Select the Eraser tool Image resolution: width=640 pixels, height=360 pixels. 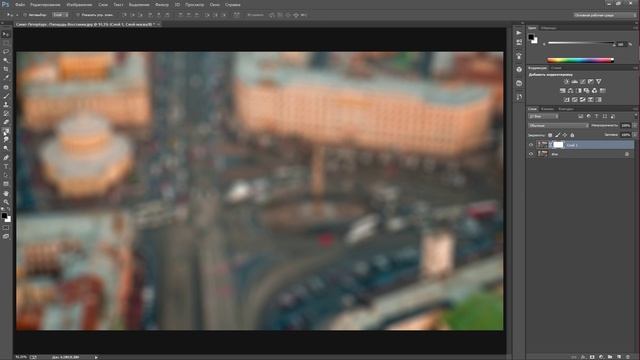6,122
